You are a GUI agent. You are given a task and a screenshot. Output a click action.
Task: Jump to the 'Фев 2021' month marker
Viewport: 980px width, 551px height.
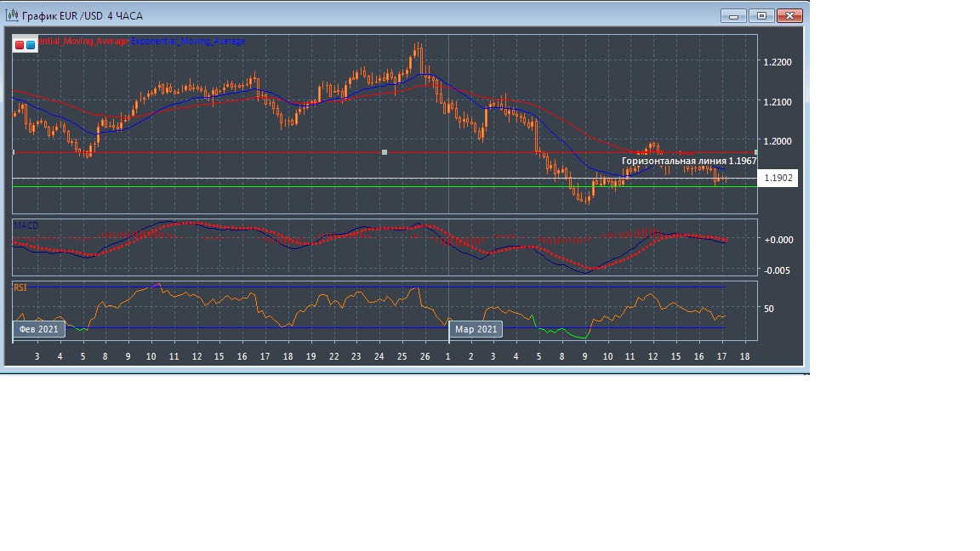tap(39, 329)
